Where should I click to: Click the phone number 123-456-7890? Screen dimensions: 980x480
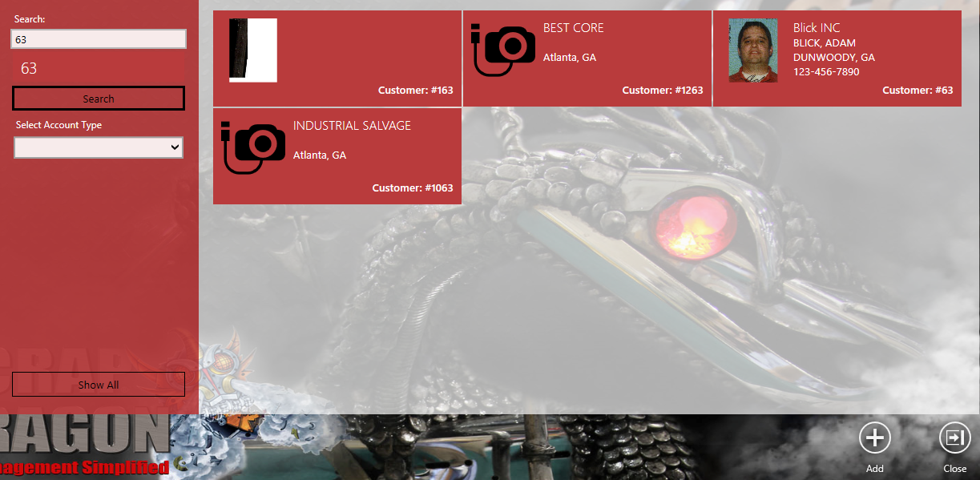(826, 72)
